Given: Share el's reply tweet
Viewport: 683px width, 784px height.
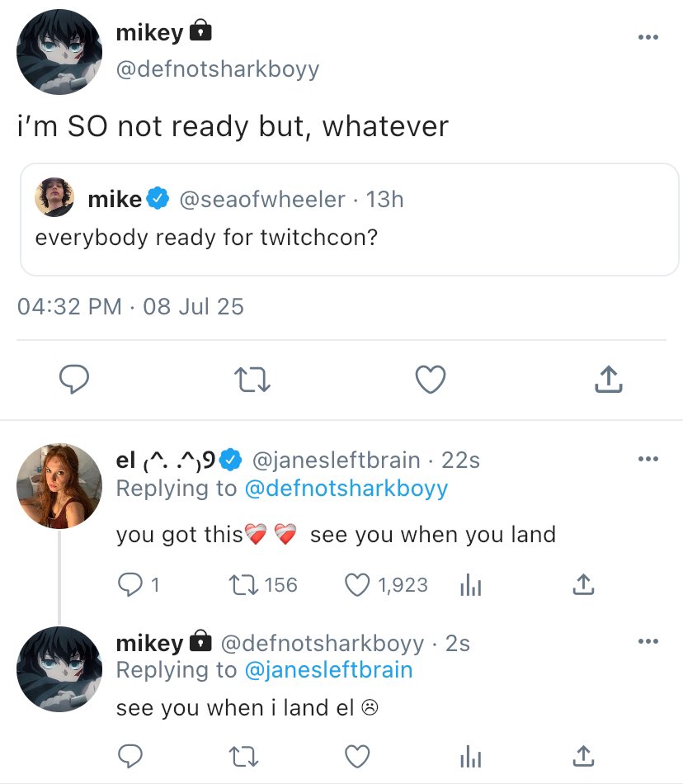Looking at the screenshot, I should [582, 585].
